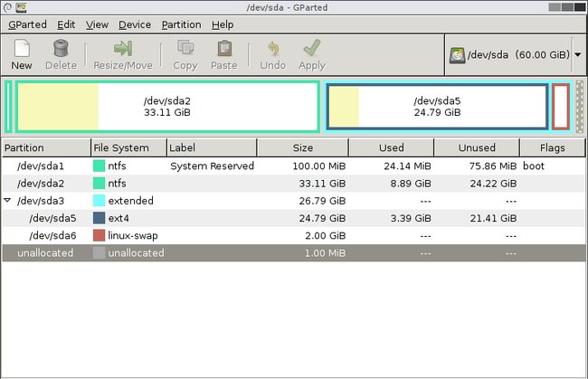Click the 8.89 GiB used value
The height and width of the screenshot is (379, 588).
[411, 184]
